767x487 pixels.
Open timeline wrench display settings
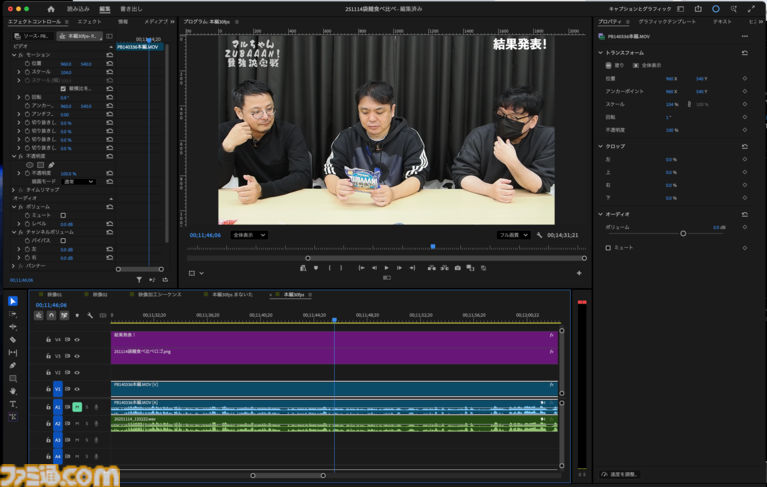tap(90, 316)
